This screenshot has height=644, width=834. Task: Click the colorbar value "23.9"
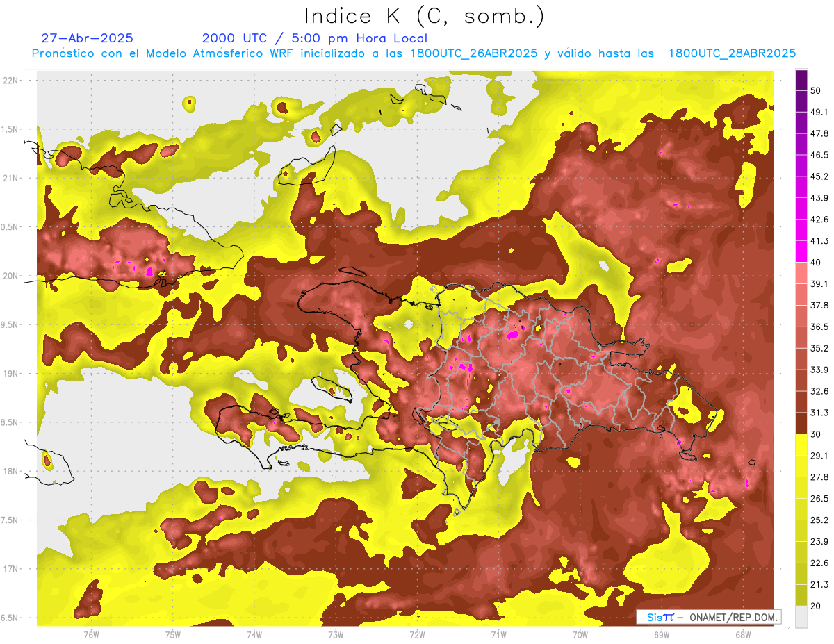pyautogui.click(x=819, y=542)
